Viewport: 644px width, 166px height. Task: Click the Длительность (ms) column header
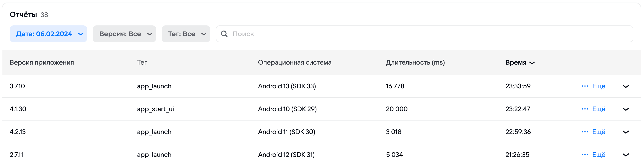click(x=415, y=62)
